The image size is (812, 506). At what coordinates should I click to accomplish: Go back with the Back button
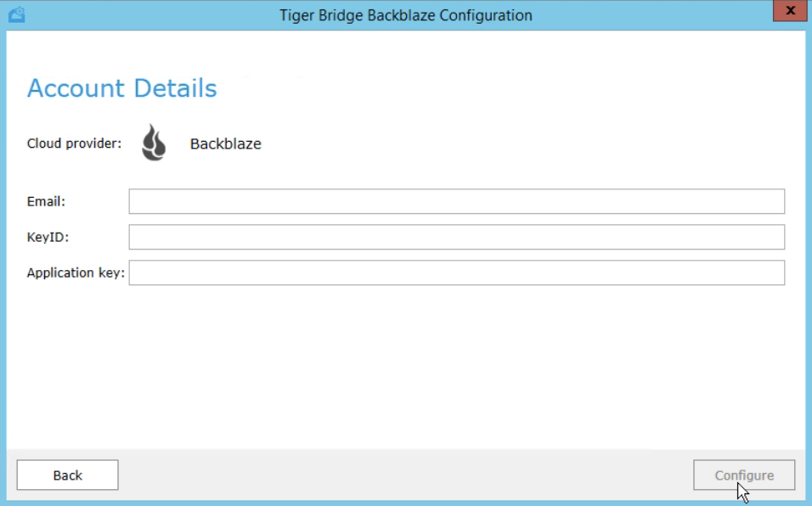tap(67, 475)
